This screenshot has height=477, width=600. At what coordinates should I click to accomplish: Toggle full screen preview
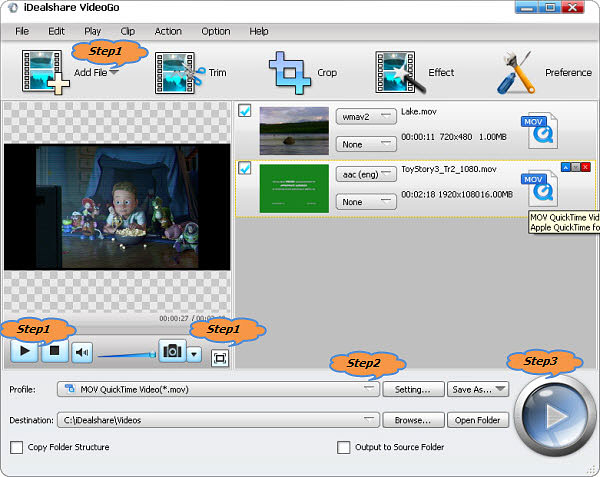pos(220,358)
